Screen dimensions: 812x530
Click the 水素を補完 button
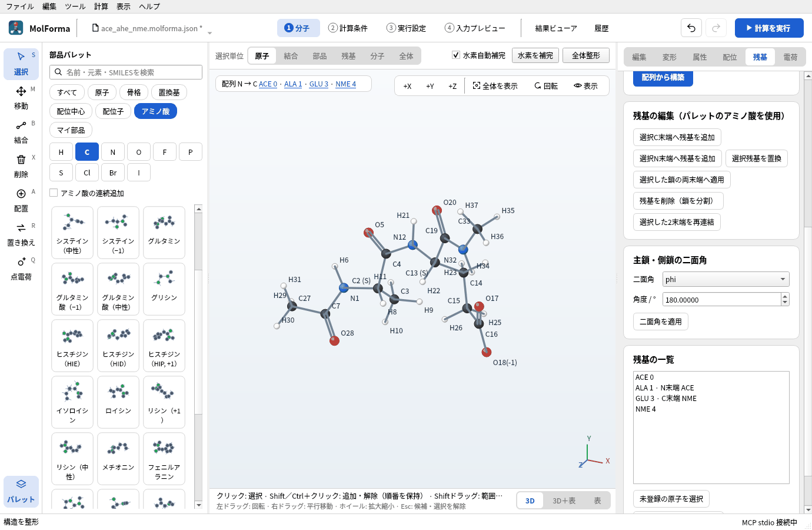pos(535,55)
